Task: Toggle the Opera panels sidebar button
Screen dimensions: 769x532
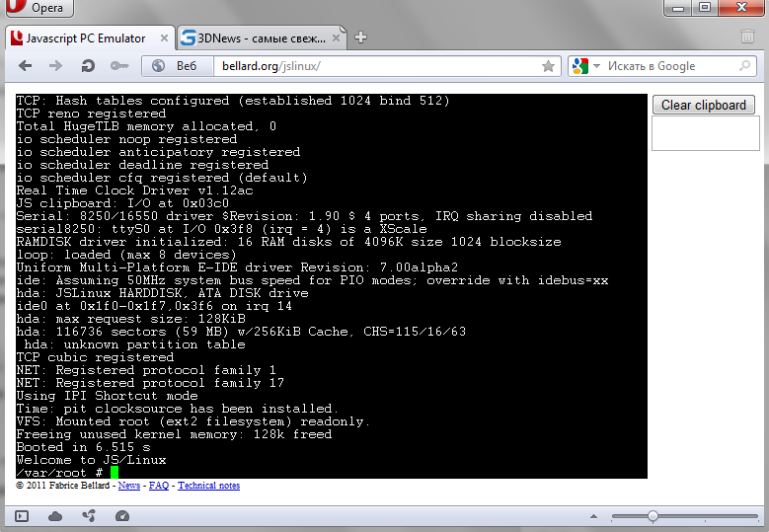Action: 22,516
